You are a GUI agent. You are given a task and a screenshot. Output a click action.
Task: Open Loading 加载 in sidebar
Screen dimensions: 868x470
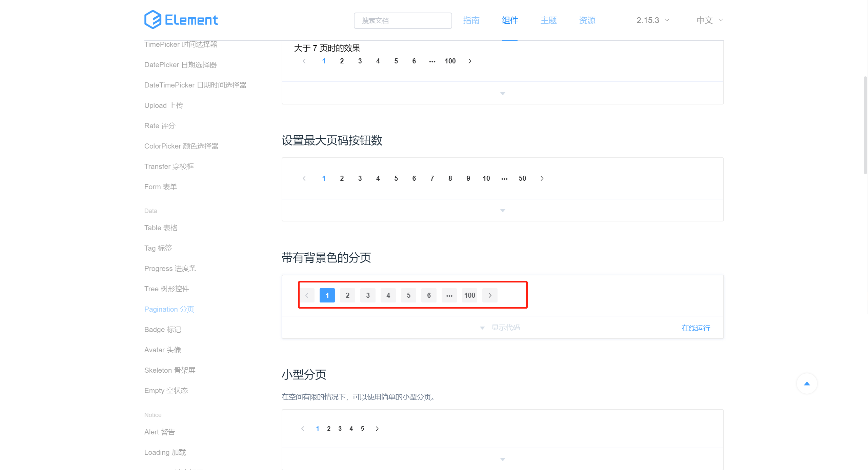(x=165, y=452)
